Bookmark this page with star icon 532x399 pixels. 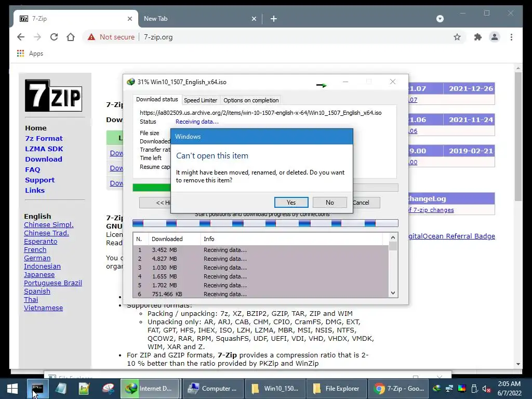457,37
